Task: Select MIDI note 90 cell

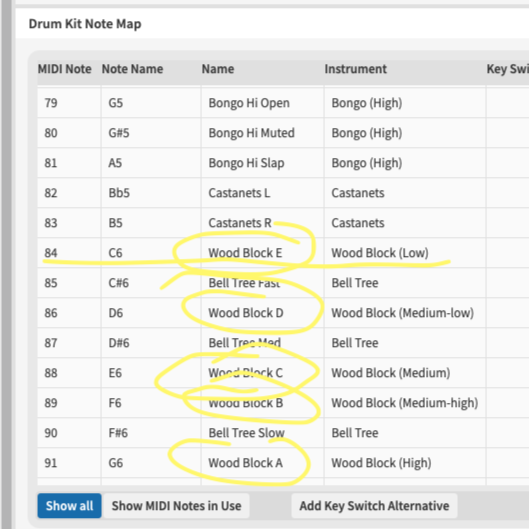Action: 69,433
